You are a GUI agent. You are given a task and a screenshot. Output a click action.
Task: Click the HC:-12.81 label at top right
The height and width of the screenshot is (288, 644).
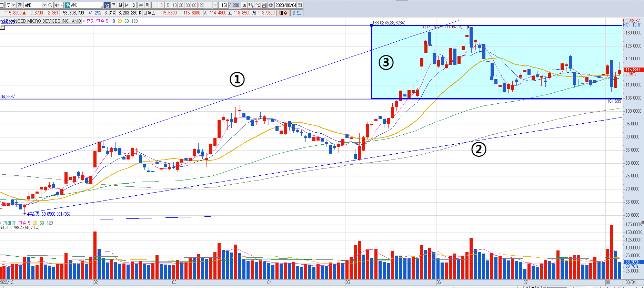632,25
